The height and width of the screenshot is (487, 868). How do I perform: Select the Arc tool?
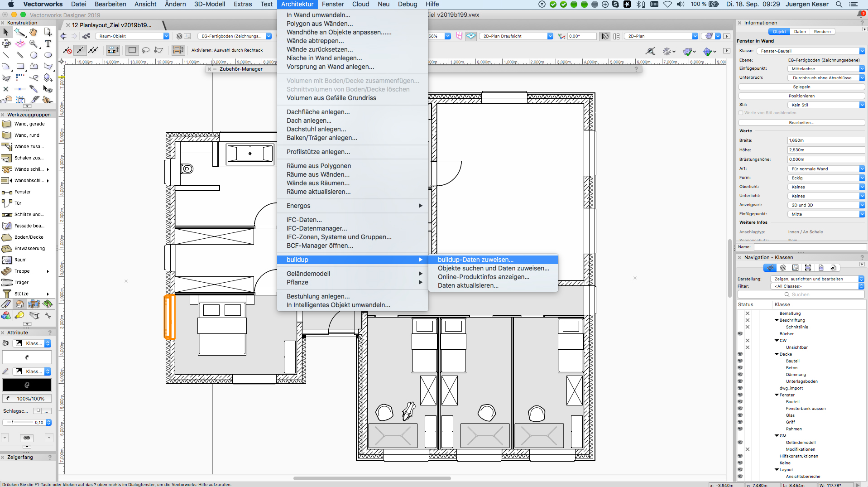6,66
